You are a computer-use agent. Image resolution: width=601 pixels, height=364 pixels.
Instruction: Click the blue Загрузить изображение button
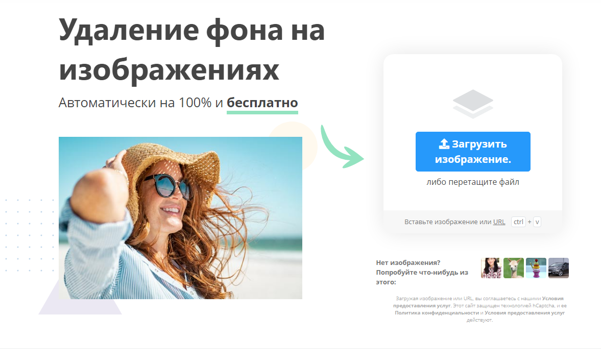point(473,152)
